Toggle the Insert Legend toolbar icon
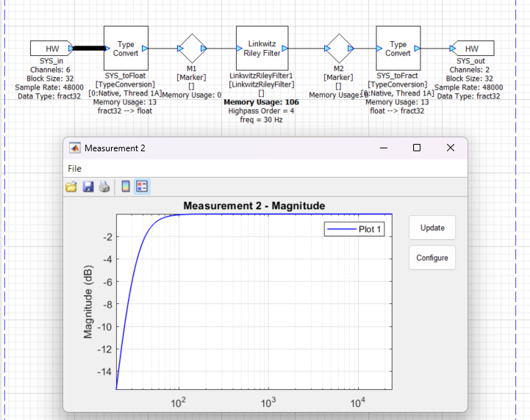 (x=142, y=187)
